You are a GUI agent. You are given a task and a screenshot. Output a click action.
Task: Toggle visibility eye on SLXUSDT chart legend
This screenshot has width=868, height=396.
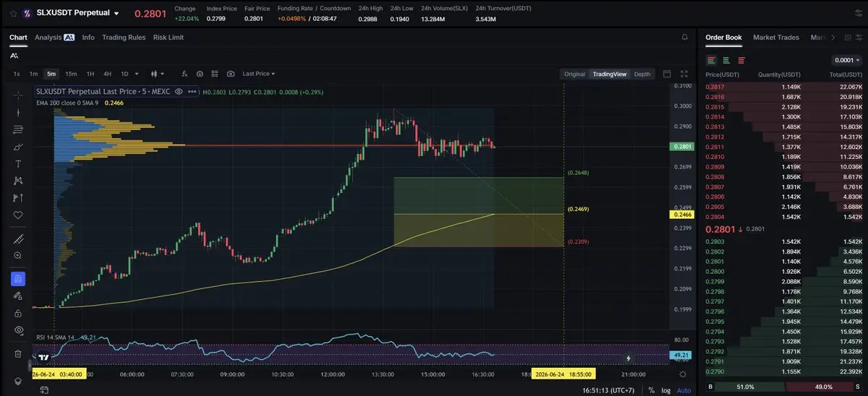click(x=179, y=92)
